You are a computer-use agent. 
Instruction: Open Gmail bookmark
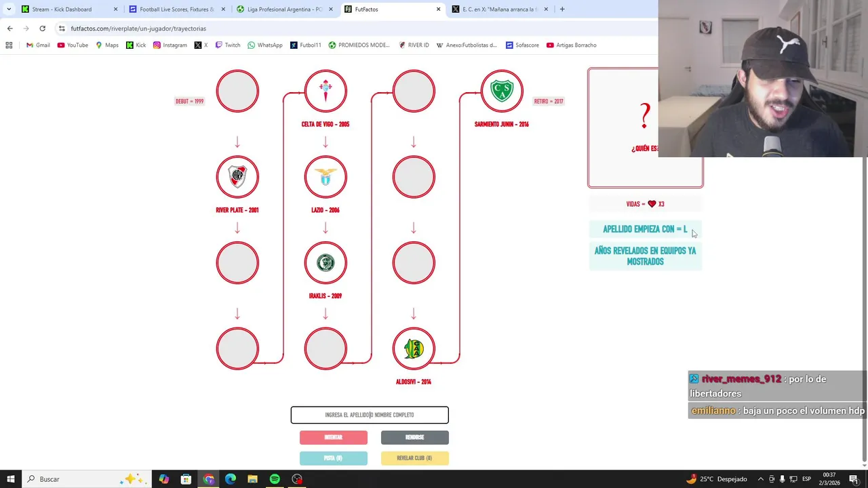(38, 45)
